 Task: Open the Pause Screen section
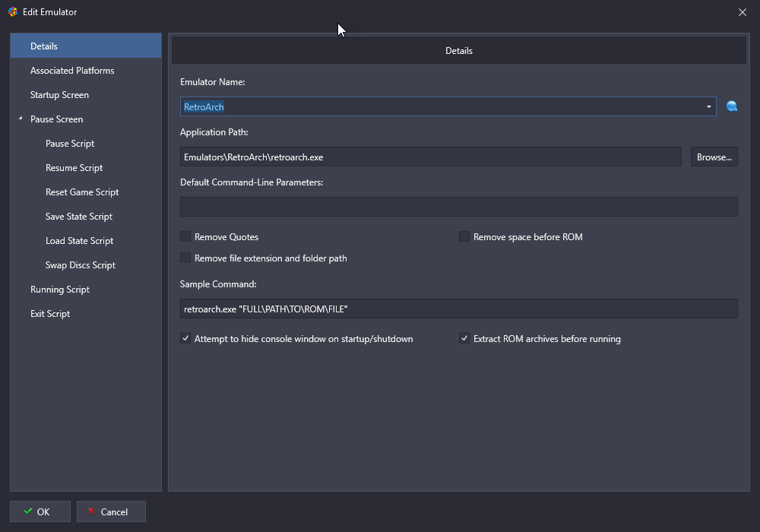point(57,119)
